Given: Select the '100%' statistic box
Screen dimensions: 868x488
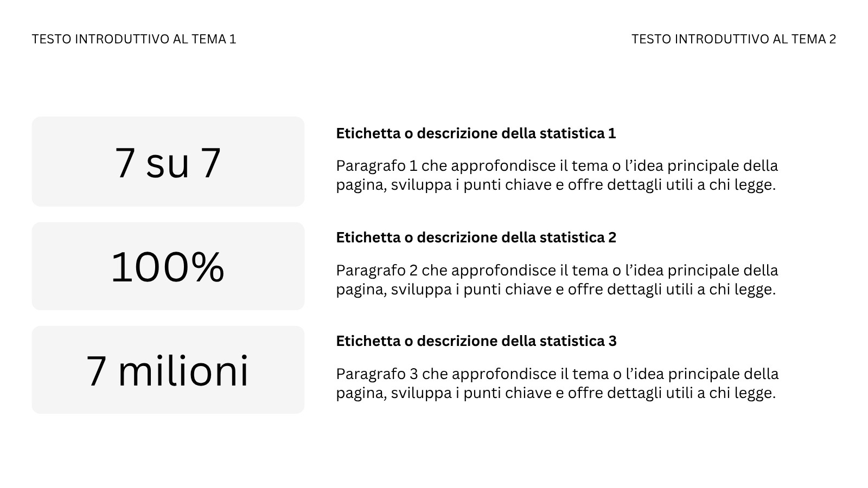Looking at the screenshot, I should coord(168,266).
